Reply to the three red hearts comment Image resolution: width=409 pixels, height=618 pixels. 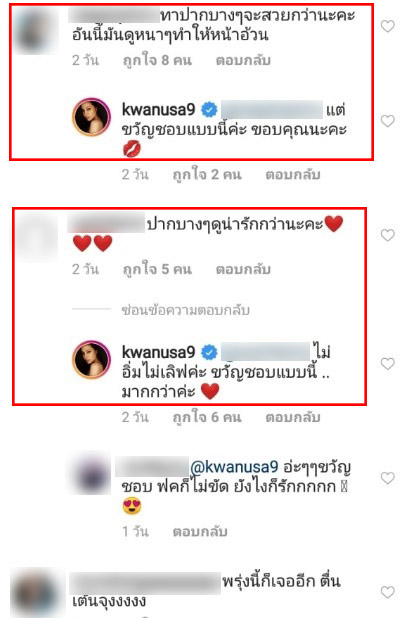[243, 269]
